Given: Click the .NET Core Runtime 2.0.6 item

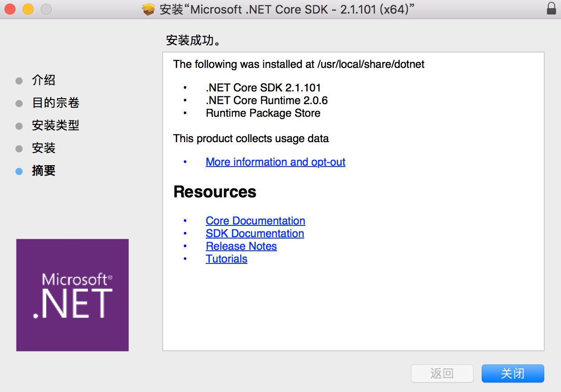Looking at the screenshot, I should (267, 100).
